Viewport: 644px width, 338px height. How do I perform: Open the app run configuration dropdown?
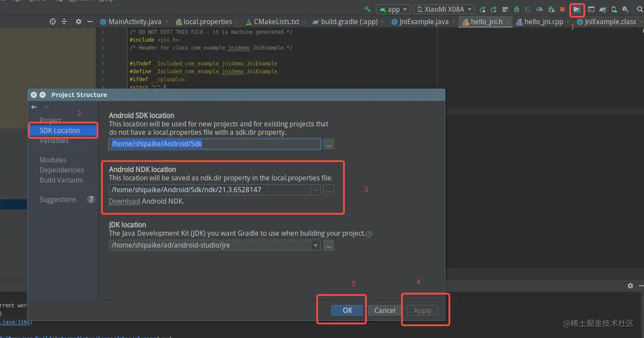(393, 9)
